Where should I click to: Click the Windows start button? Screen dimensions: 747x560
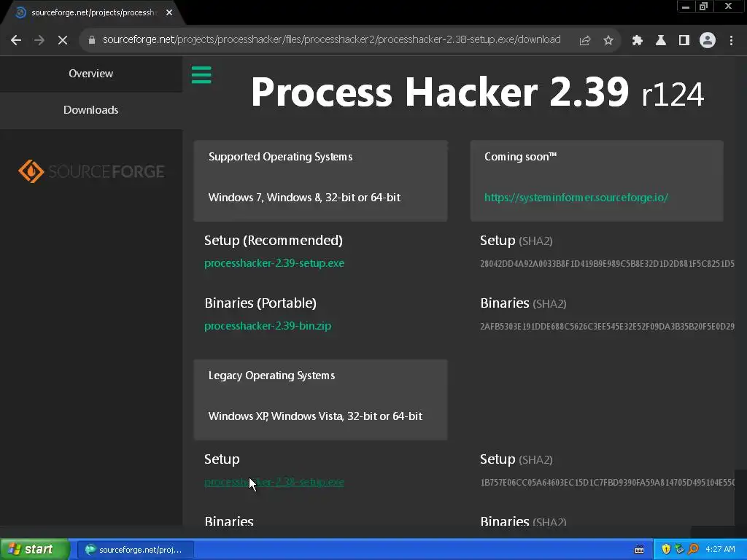34,550
